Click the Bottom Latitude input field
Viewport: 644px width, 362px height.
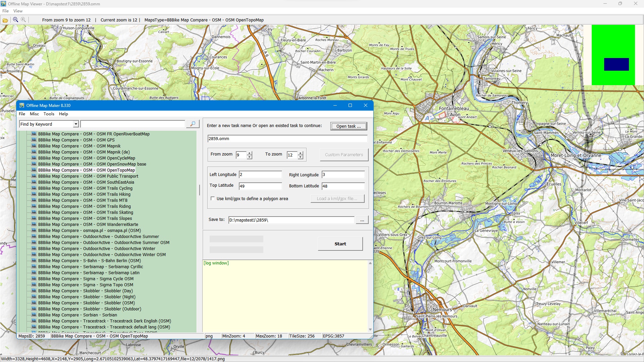pos(343,186)
